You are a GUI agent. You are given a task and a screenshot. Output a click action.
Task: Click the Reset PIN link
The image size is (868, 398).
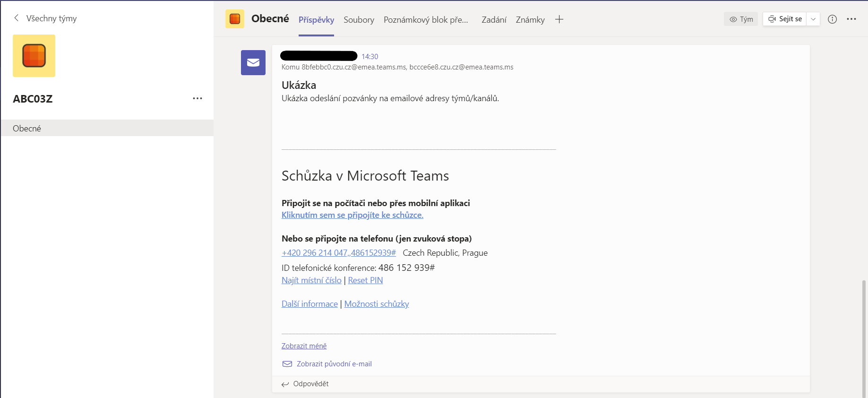click(x=365, y=280)
